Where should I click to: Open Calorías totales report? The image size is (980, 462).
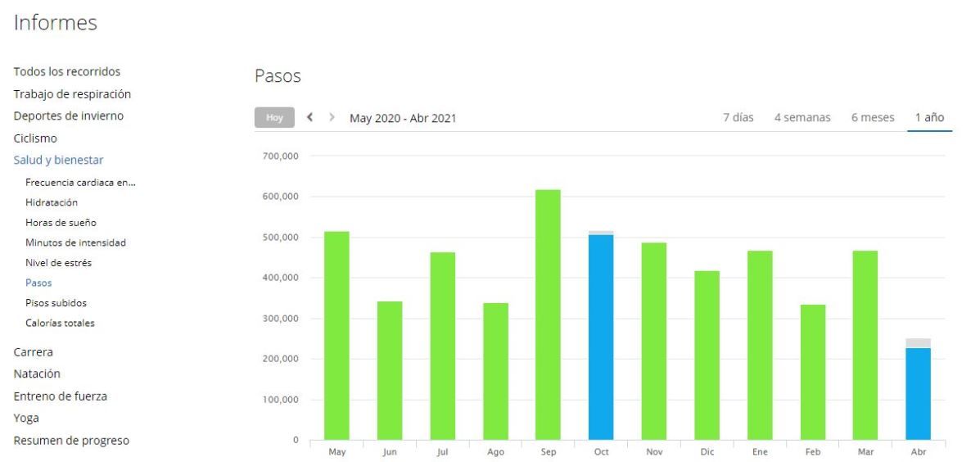(x=60, y=324)
